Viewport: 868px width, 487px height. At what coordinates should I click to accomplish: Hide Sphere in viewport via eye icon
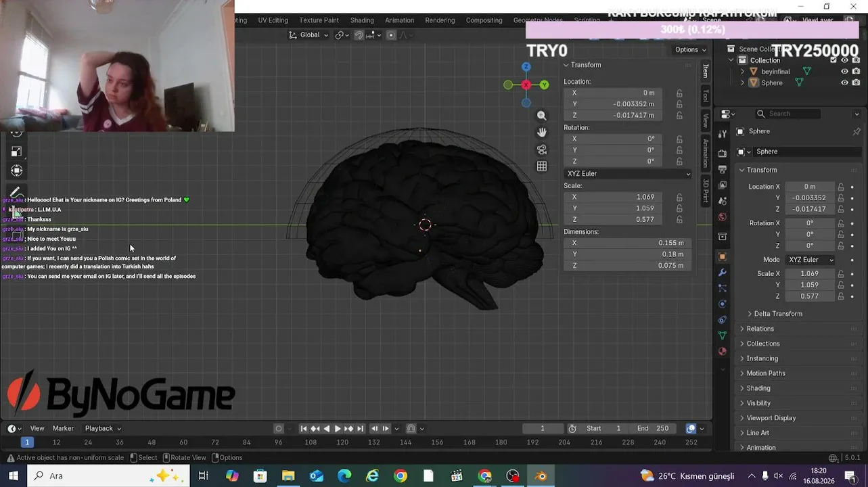pyautogui.click(x=844, y=83)
